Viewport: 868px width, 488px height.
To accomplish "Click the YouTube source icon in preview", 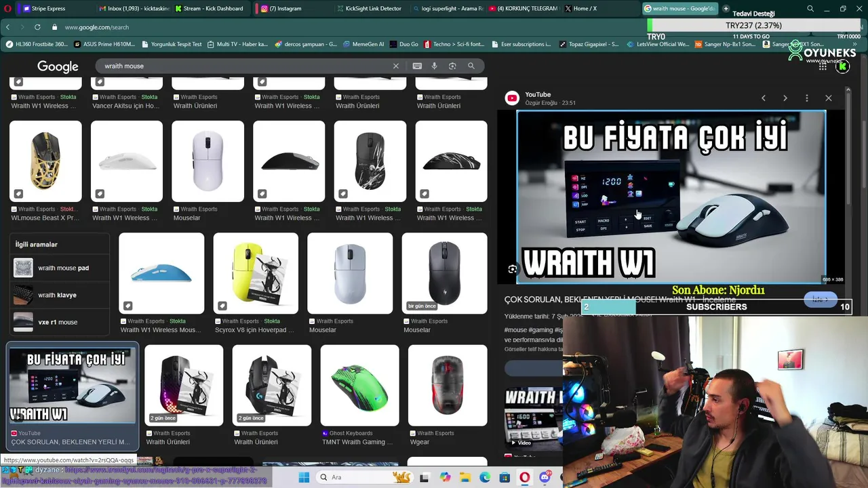I will coord(512,98).
